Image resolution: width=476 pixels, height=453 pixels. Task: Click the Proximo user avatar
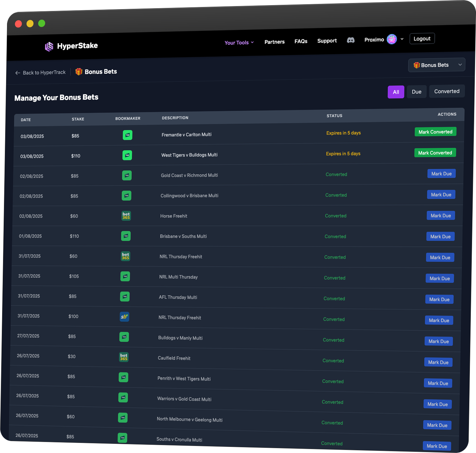[392, 39]
